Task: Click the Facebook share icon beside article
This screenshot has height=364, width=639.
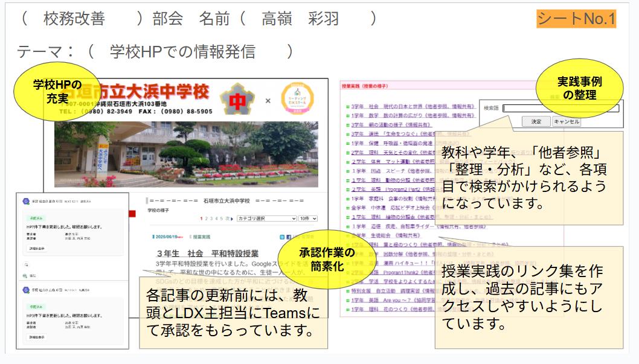Action: pos(289,237)
